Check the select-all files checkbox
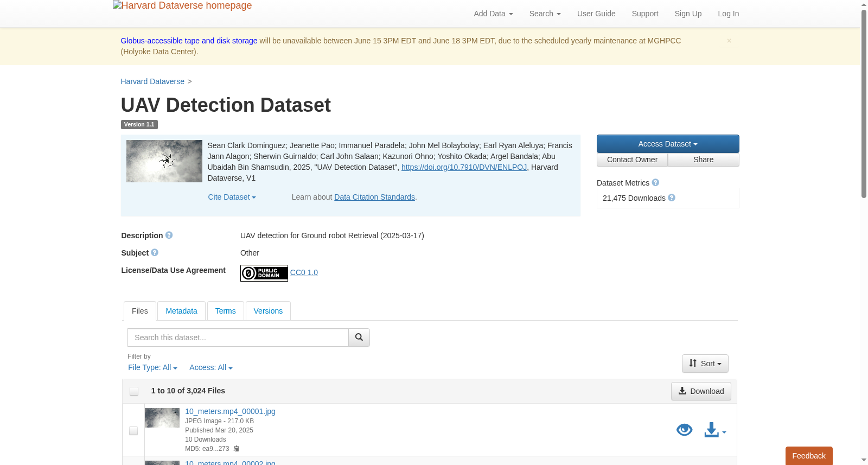Screen dimensions: 868x465 coord(134,391)
